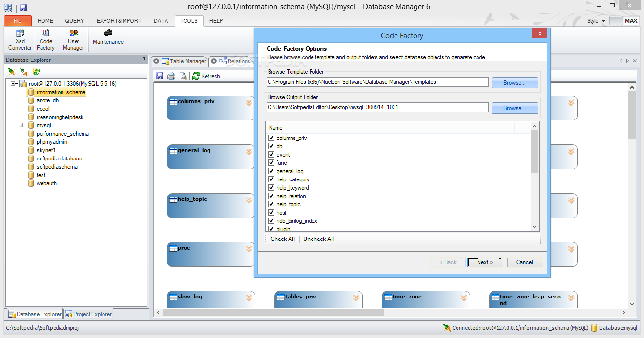Click the template folder path field

[377, 82]
